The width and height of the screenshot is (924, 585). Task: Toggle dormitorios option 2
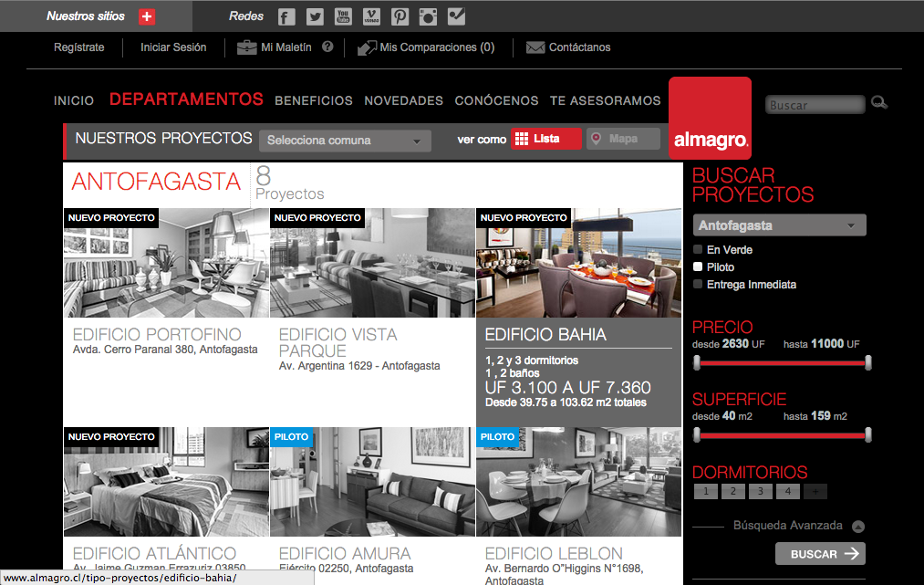tap(733, 491)
